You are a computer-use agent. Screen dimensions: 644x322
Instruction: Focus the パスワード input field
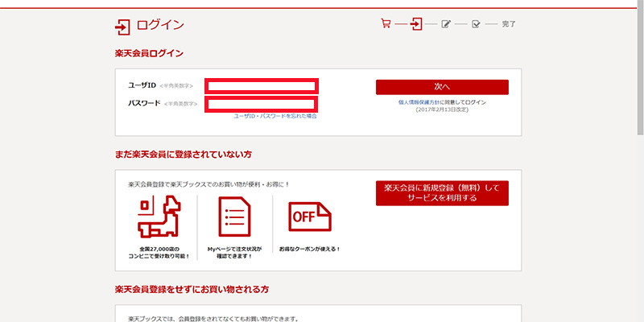point(261,104)
